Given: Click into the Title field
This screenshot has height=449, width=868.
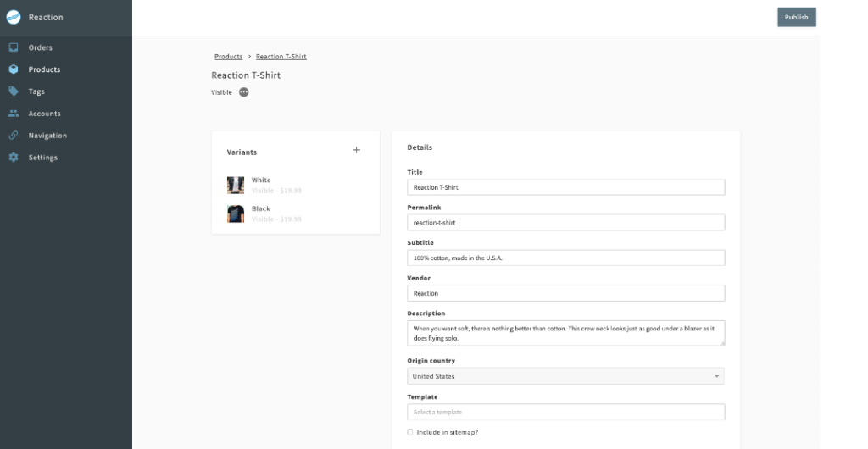Looking at the screenshot, I should click(565, 187).
